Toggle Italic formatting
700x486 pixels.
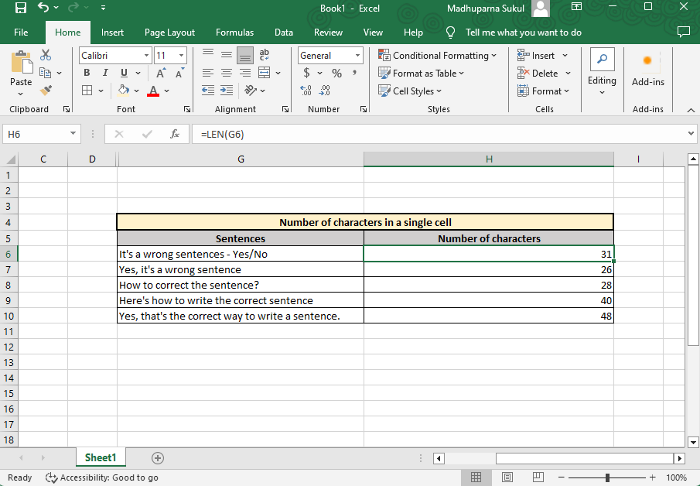coord(104,73)
